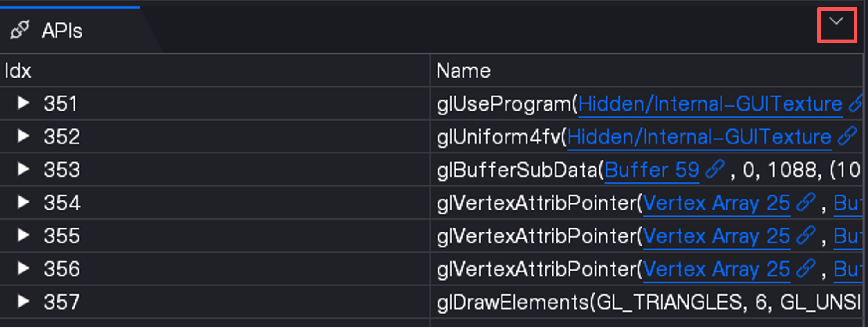
Task: Click the Name column header
Action: pos(646,71)
